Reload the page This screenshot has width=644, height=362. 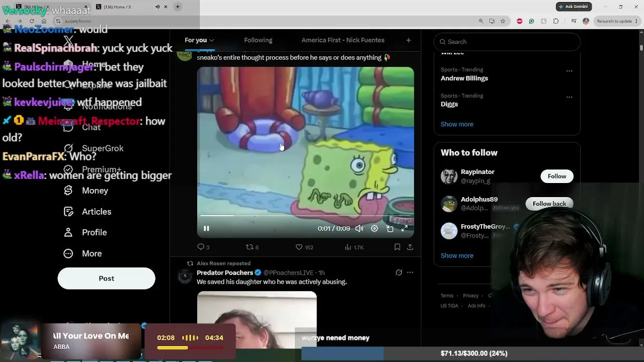(x=32, y=21)
